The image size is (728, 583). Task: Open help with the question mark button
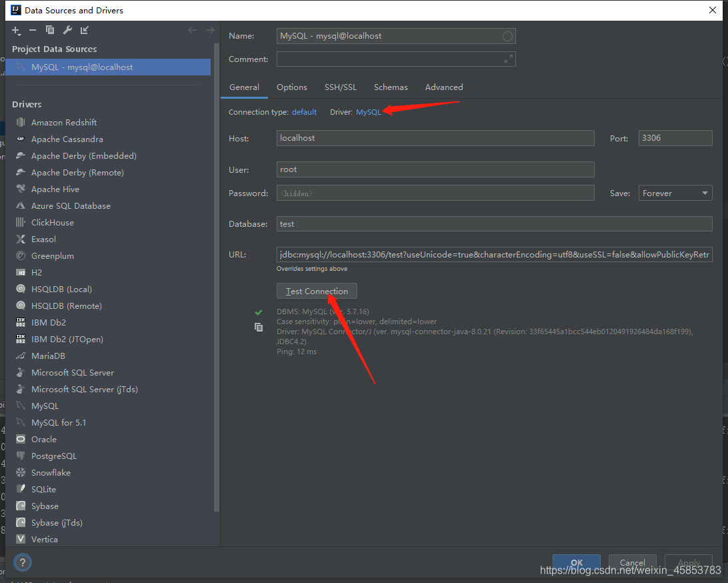pyautogui.click(x=22, y=562)
